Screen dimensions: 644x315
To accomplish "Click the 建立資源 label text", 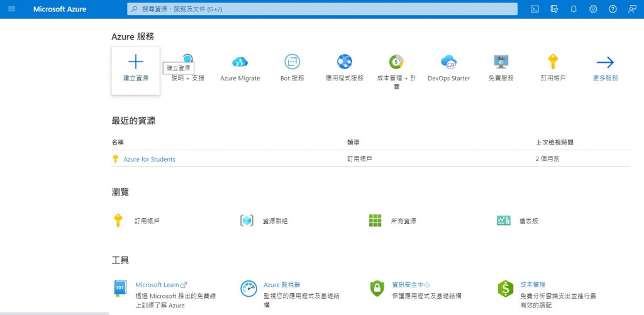I will pyautogui.click(x=136, y=78).
